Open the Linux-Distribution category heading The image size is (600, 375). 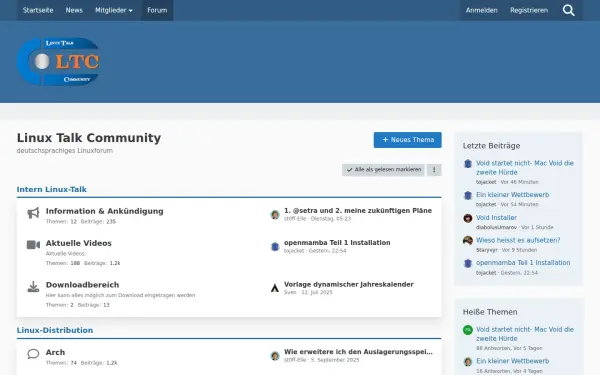click(x=55, y=330)
